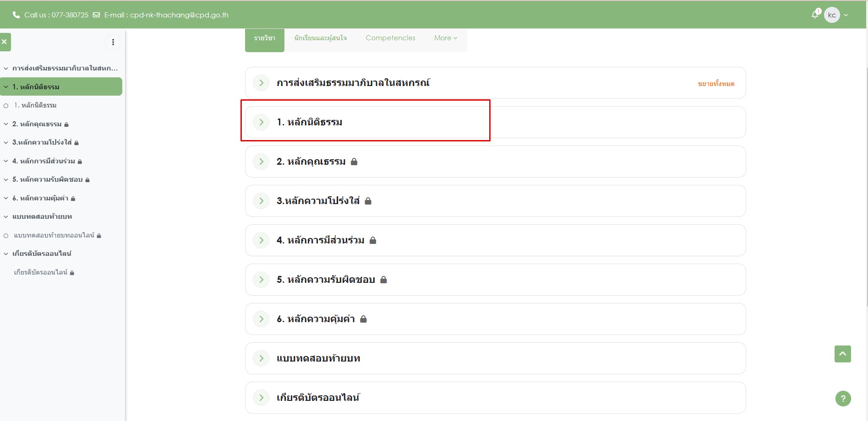Expand the 1. หลักนิติธรรม section chevron
The width and height of the screenshot is (868, 421).
coord(261,122)
